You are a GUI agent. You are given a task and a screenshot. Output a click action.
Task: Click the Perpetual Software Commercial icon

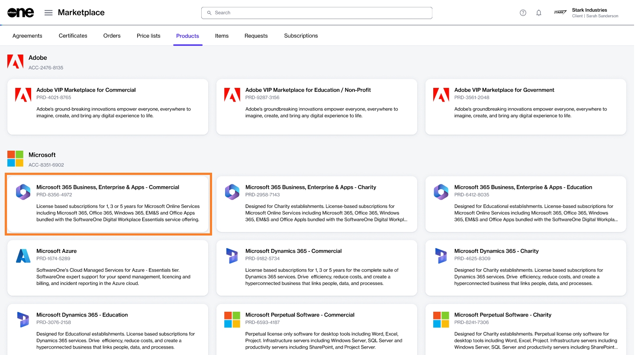232,320
